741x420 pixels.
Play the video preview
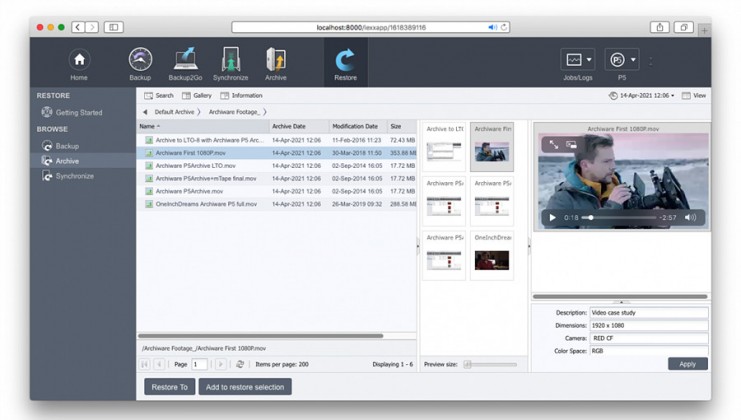(552, 217)
